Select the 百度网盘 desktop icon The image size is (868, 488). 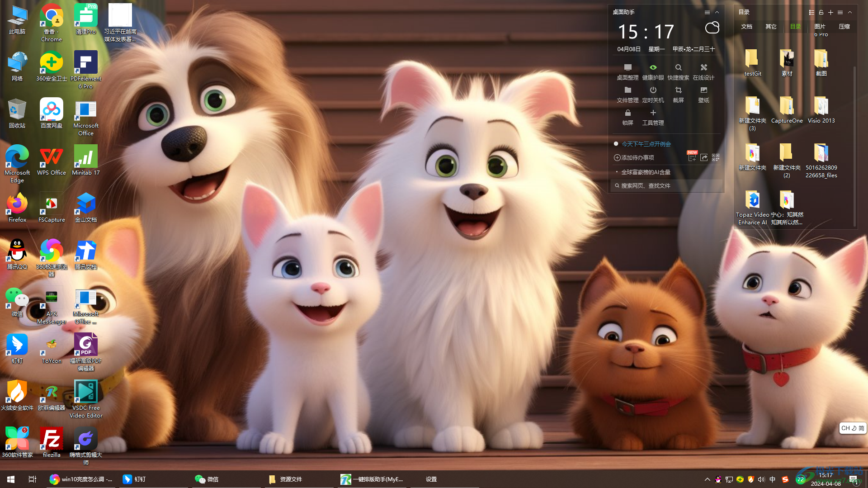pyautogui.click(x=52, y=113)
